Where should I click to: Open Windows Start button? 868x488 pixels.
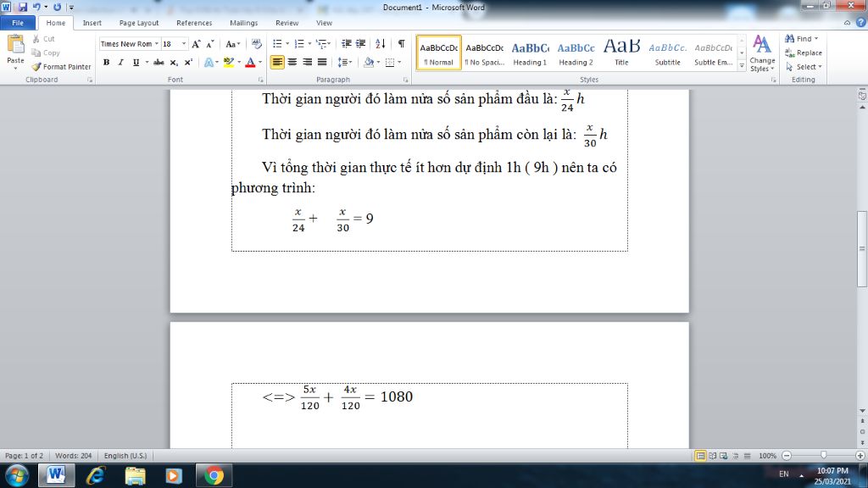pos(17,476)
